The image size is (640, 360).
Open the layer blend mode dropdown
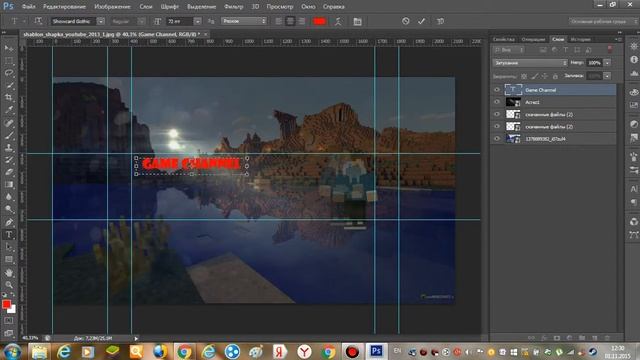(530, 63)
